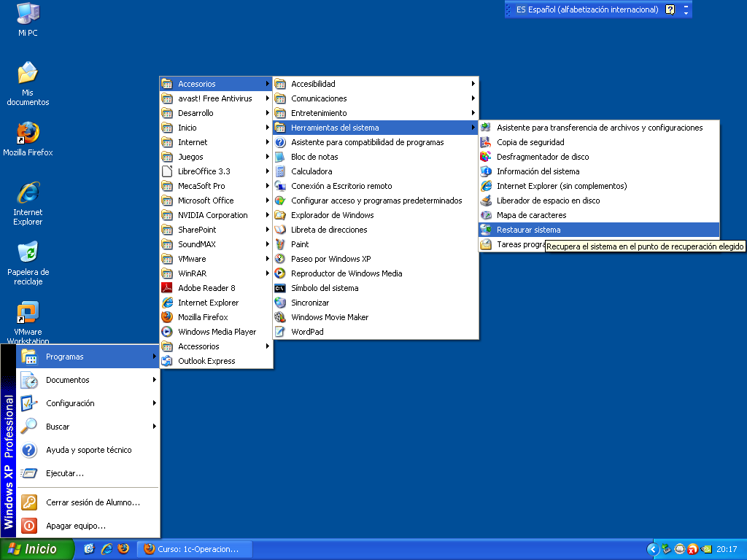Open Información del sistema entry

(599, 171)
